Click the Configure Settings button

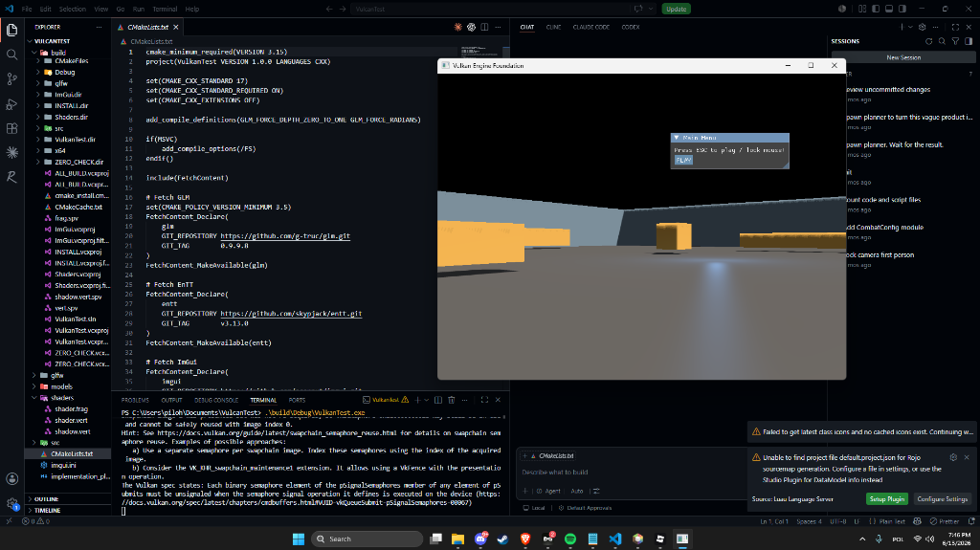942,498
